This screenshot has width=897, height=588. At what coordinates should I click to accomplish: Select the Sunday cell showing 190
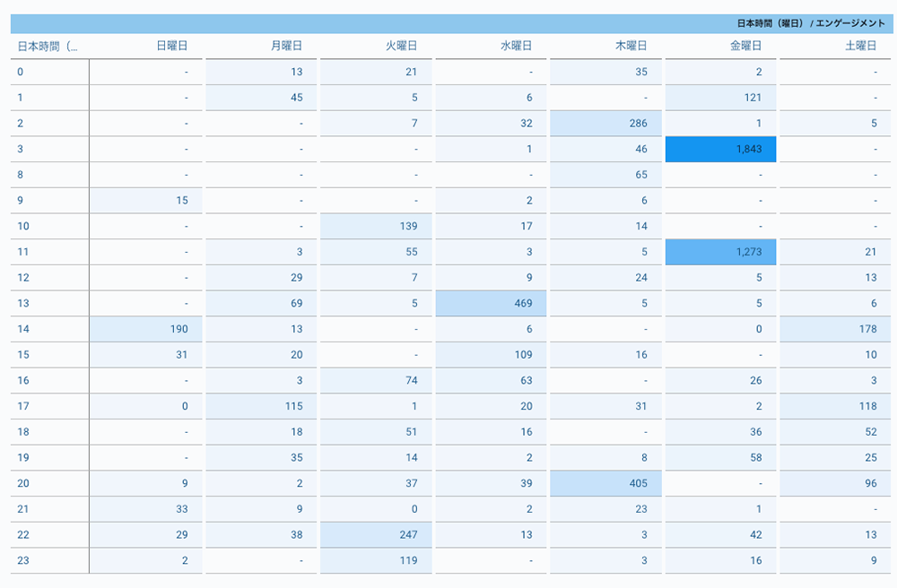coord(146,329)
